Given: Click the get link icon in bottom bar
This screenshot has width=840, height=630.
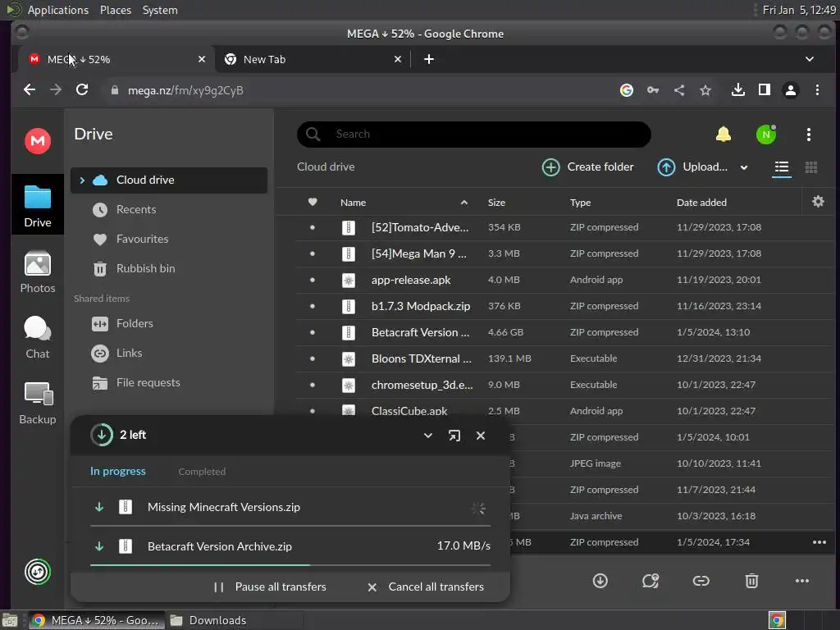Looking at the screenshot, I should (x=701, y=581).
